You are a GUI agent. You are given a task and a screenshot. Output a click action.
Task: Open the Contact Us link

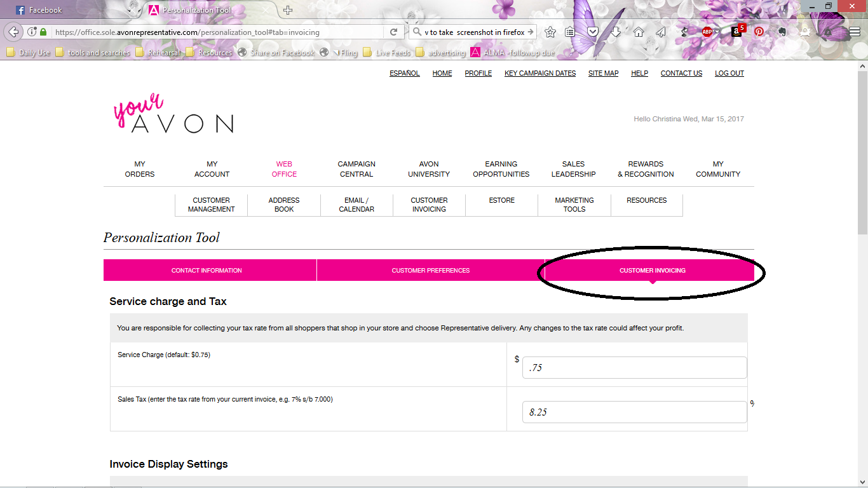click(681, 73)
